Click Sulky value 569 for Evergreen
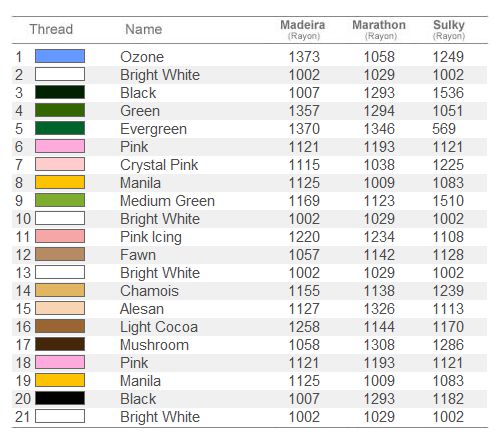This screenshot has height=438, width=500. tap(444, 129)
